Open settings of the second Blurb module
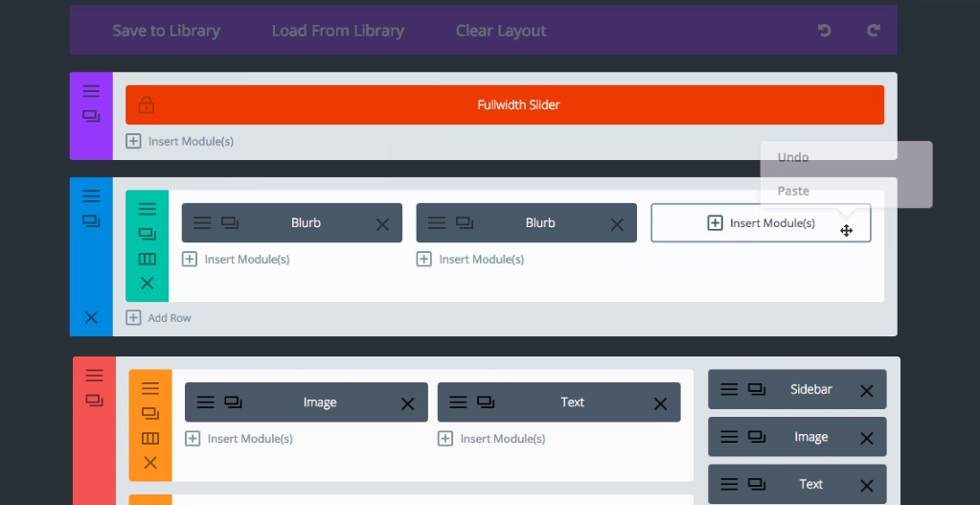The height and width of the screenshot is (505, 980). (436, 222)
